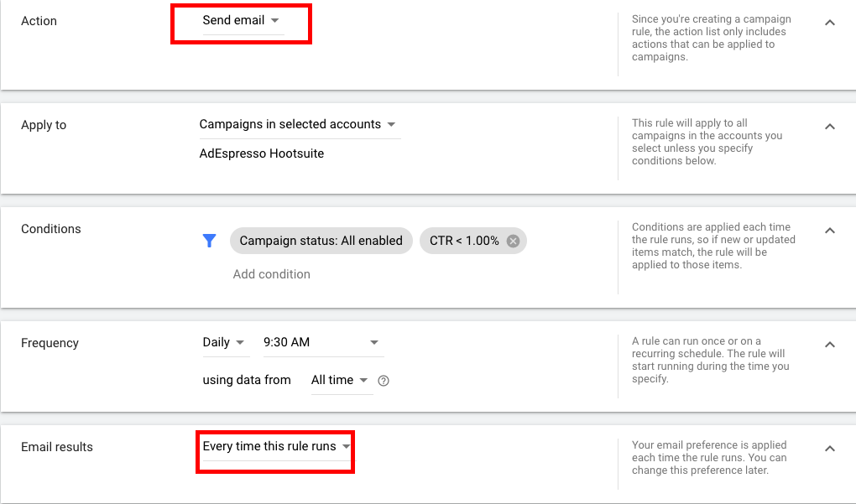This screenshot has width=856, height=504.
Task: Click help text 'This rule will apply to all'
Action: [707, 142]
